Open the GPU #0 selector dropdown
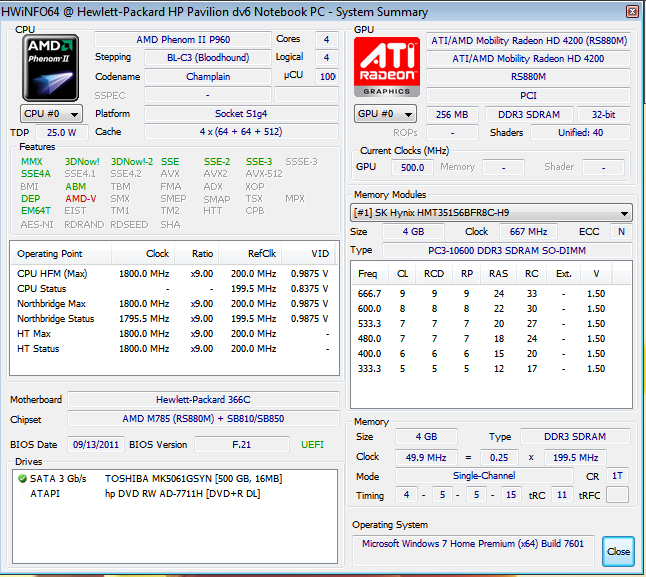Image resolution: width=646 pixels, height=577 pixels. pos(385,114)
